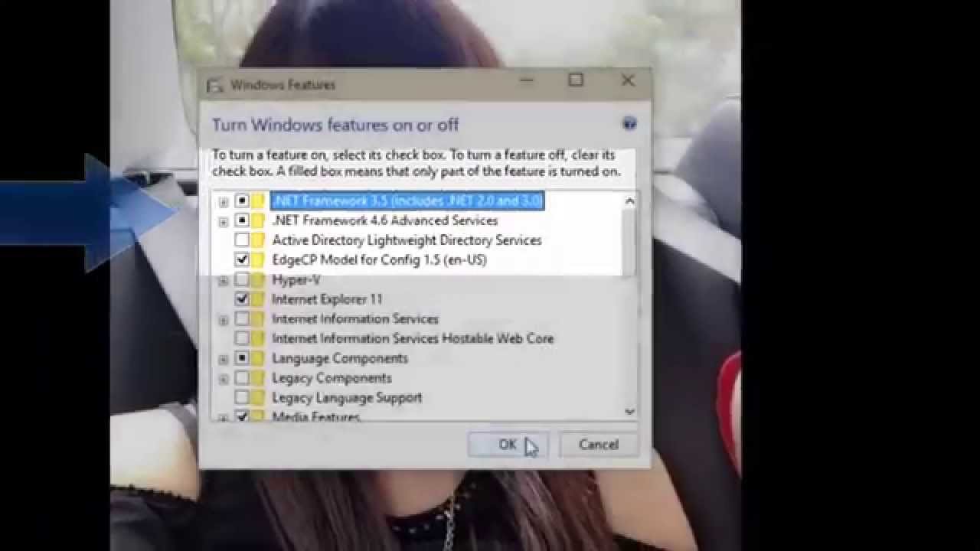Screen dimensions: 980x551
Task: Uncheck EdgeCP Model for Config 1.5
Action: 242,260
